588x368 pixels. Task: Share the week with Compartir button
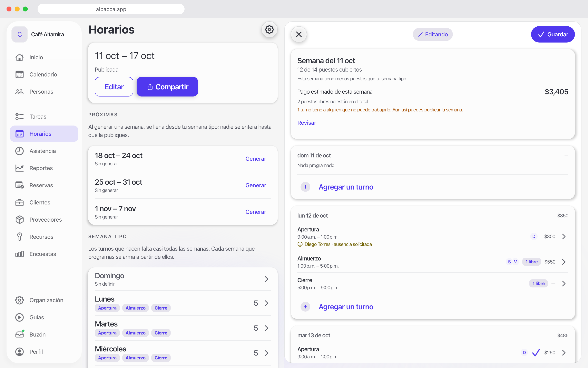(x=167, y=87)
